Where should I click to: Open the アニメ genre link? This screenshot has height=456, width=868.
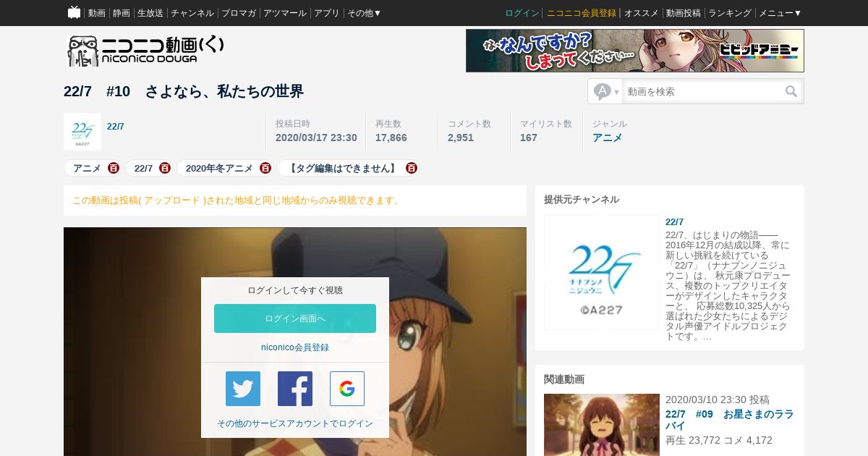tap(608, 138)
